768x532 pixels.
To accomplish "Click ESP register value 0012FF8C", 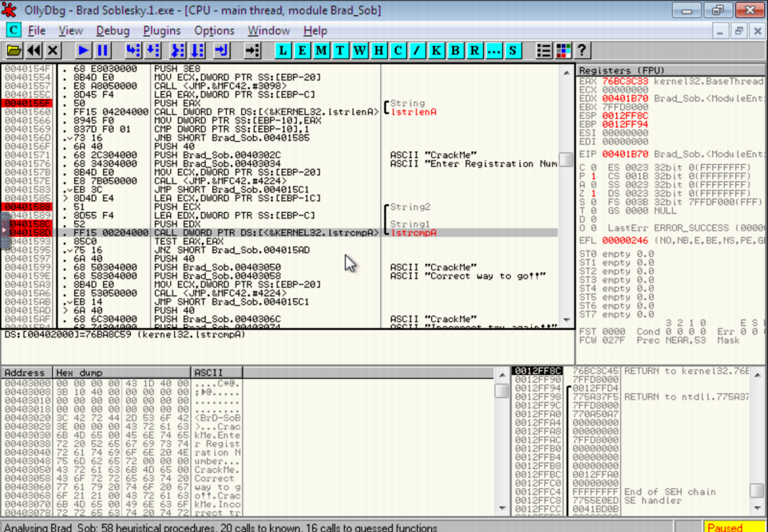I will coord(625,116).
